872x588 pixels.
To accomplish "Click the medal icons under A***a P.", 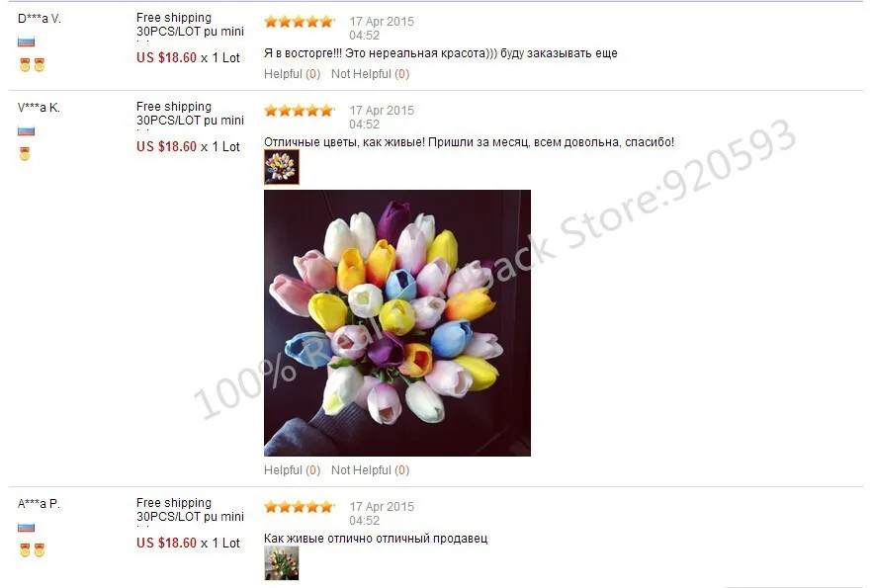I will point(32,550).
